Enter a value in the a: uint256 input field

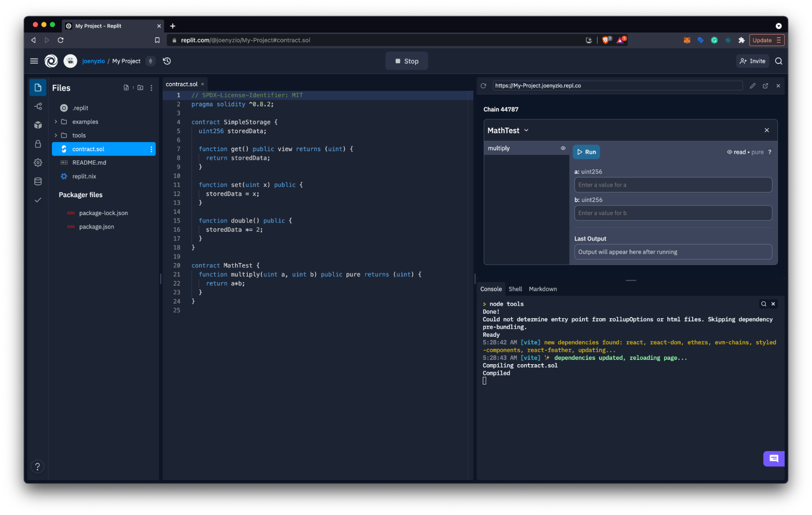click(673, 184)
